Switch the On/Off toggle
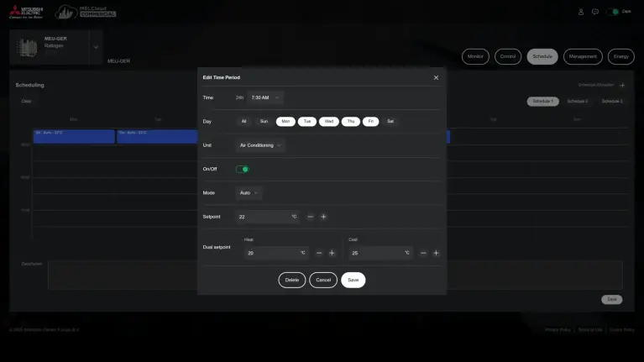This screenshot has height=362, width=644. pos(243,170)
